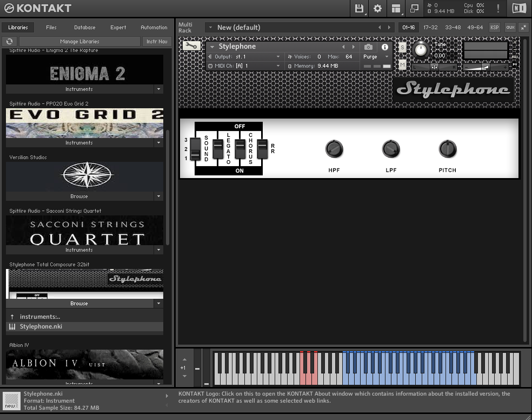Screen dimensions: 532x420
Task: Show the instrument info view
Action: point(385,47)
